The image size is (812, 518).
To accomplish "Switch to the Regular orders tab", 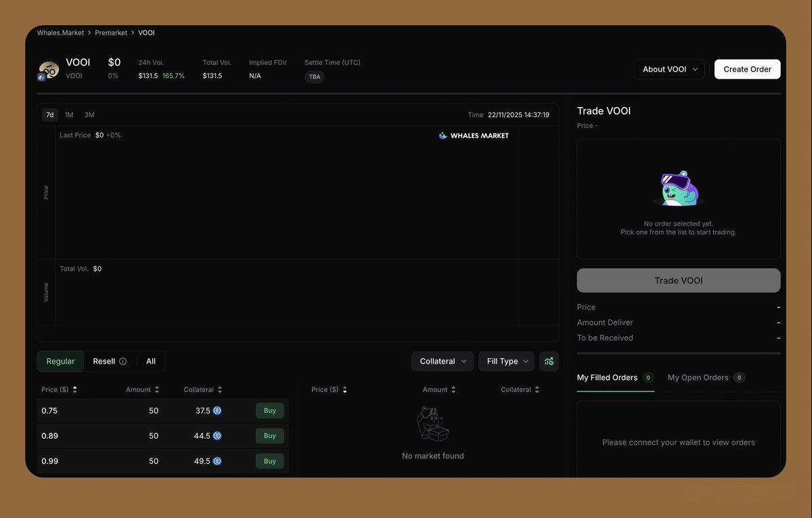I will [x=60, y=362].
